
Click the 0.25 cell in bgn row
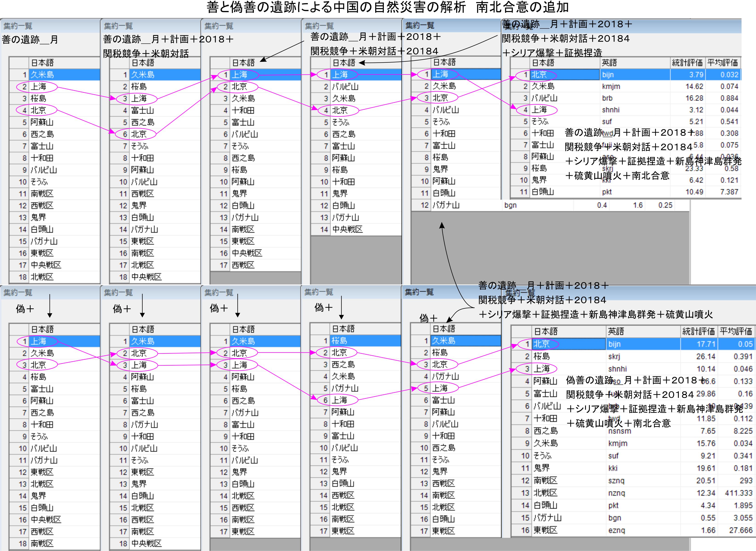(x=665, y=205)
